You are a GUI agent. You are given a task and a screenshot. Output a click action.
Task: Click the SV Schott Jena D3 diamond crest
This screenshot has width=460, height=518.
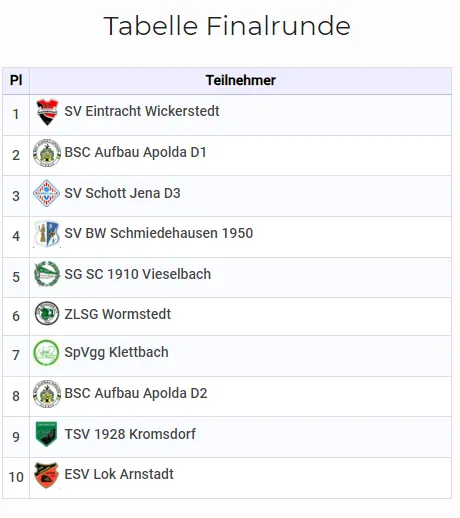tap(47, 193)
